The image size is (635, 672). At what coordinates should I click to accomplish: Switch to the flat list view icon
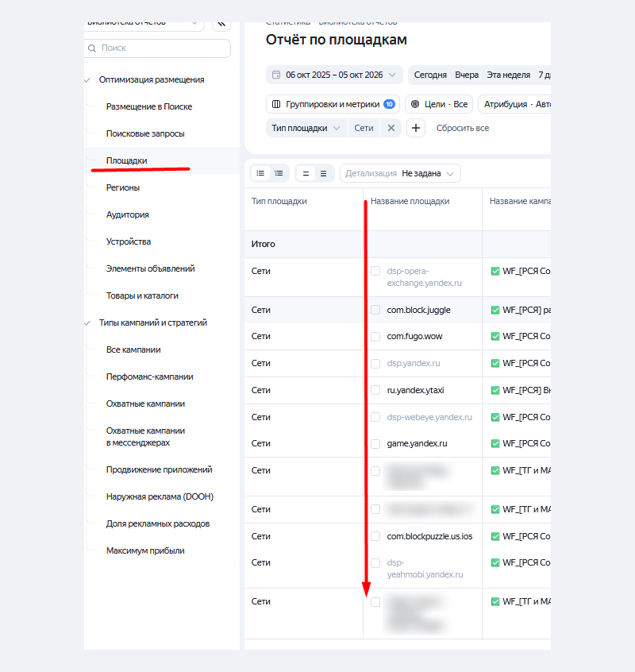[x=260, y=174]
